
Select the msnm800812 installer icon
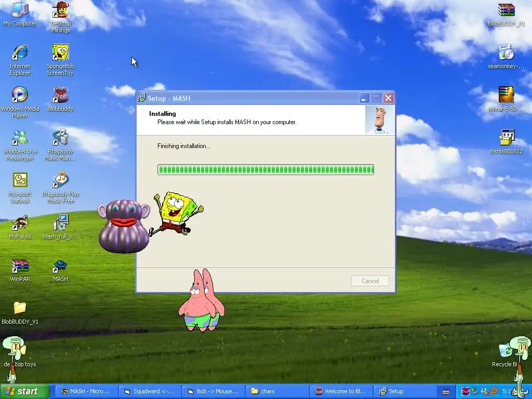click(x=506, y=142)
